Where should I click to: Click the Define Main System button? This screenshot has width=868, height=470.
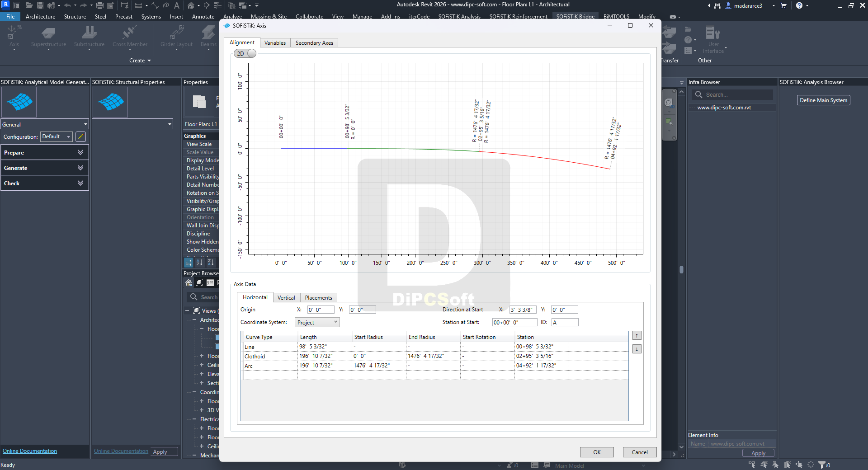pos(823,100)
